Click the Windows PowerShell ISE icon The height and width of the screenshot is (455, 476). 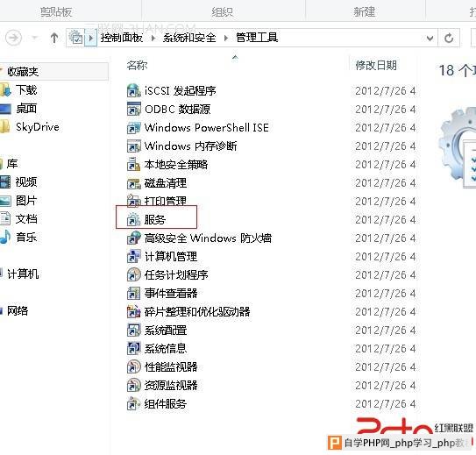pyautogui.click(x=133, y=127)
